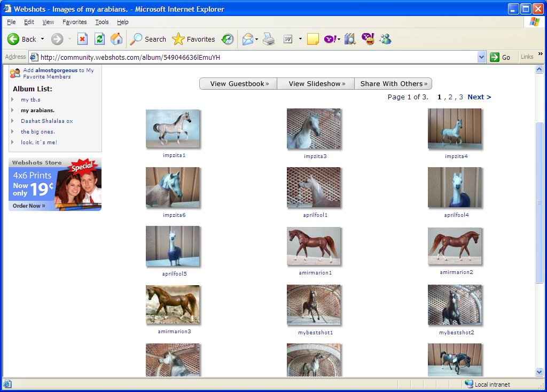Open page 3 of the album
547x392 pixels.
click(461, 97)
